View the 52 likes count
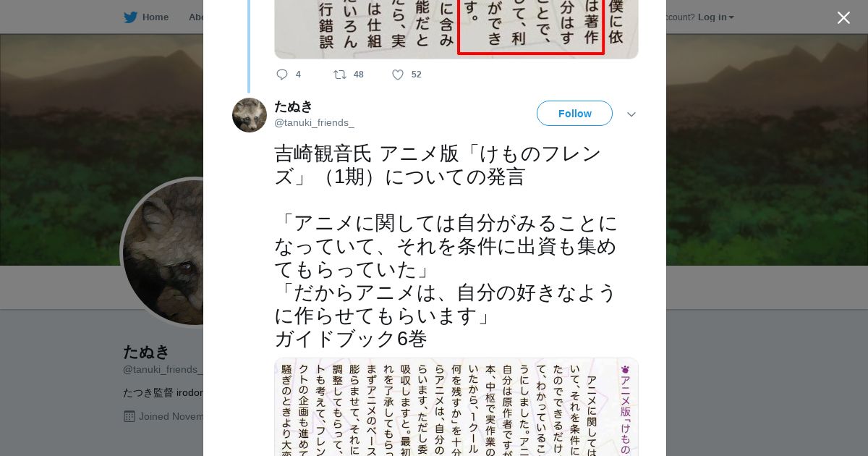Image resolution: width=868 pixels, height=456 pixels. pos(416,75)
